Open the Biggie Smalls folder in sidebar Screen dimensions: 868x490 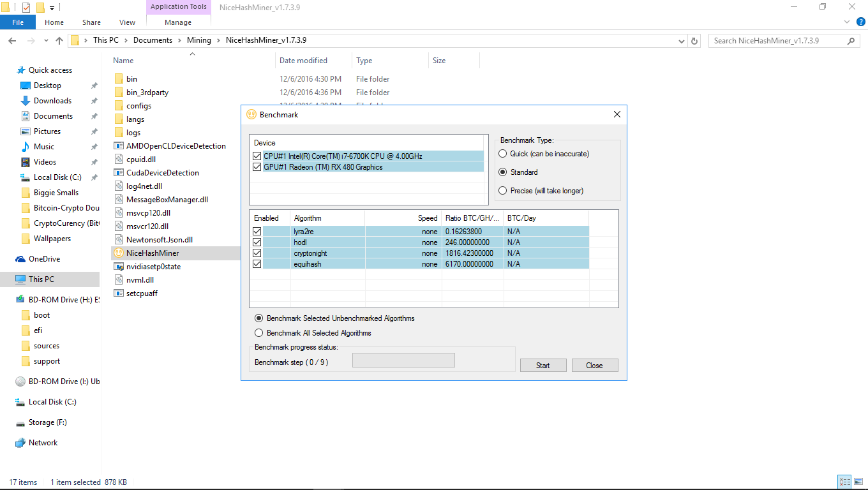point(56,193)
